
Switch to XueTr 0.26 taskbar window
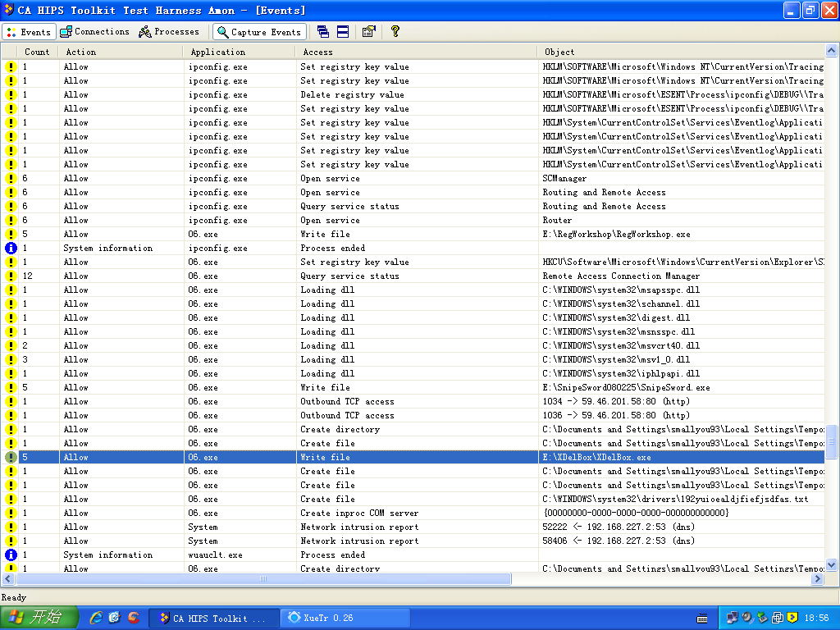click(345, 618)
